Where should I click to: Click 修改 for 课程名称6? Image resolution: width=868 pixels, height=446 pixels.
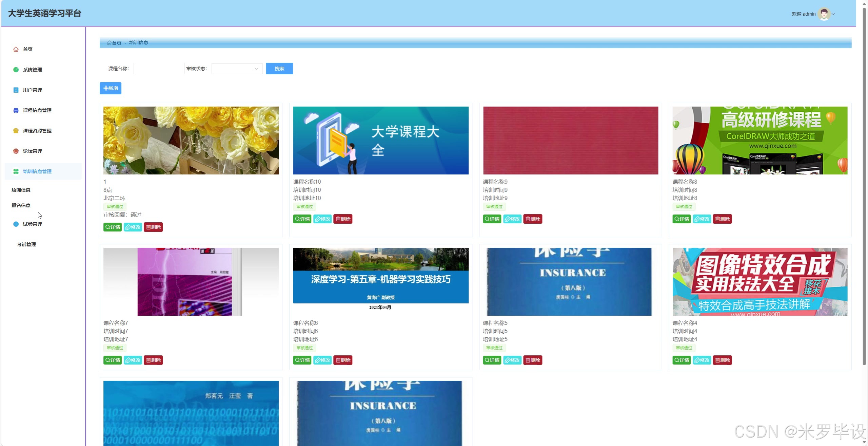point(322,360)
